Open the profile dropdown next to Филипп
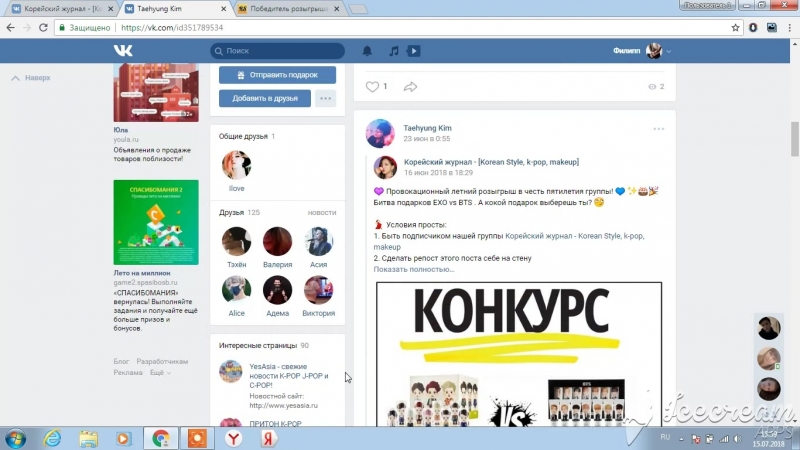800x450 pixels. pyautogui.click(x=668, y=51)
